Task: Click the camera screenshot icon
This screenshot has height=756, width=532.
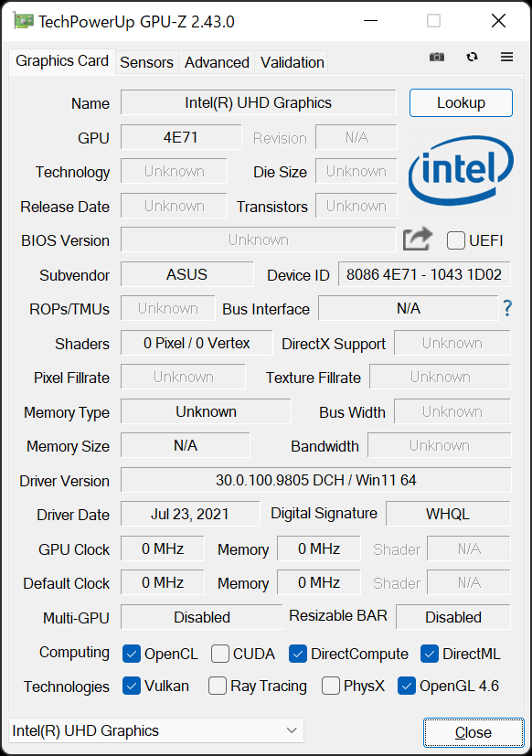Action: click(436, 57)
